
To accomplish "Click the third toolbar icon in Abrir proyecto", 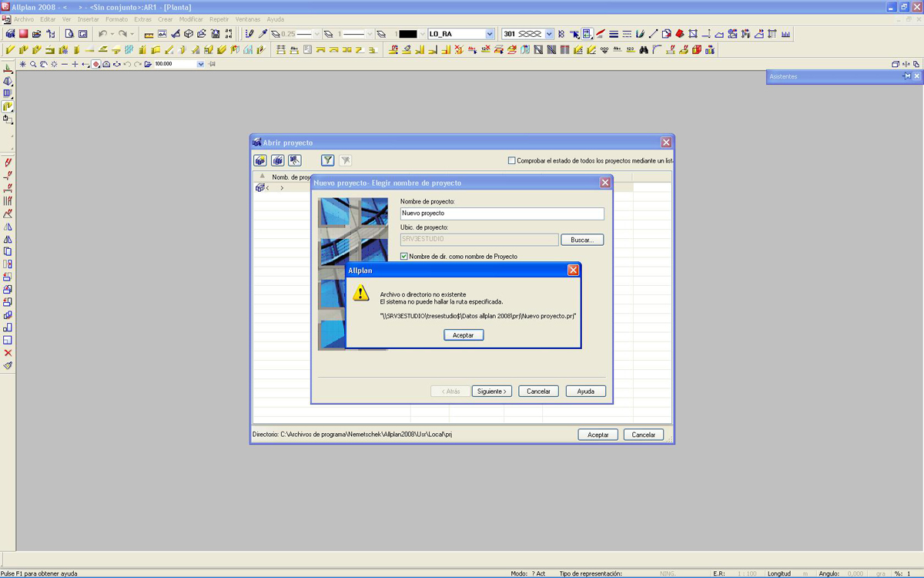I will (294, 160).
